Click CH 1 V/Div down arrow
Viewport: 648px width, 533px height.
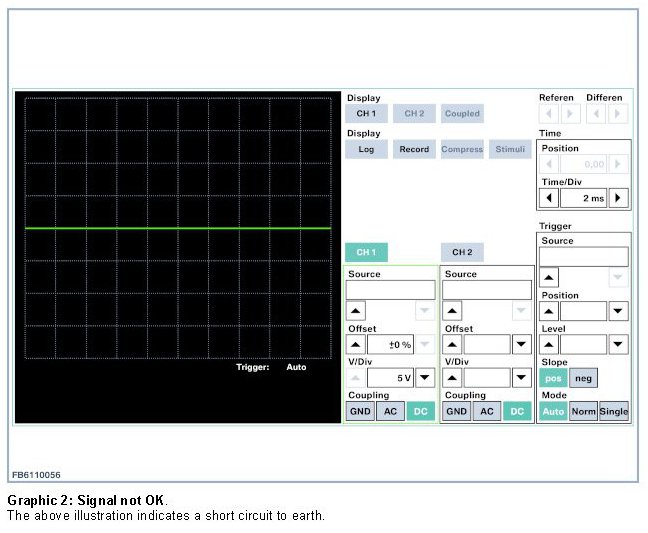424,378
